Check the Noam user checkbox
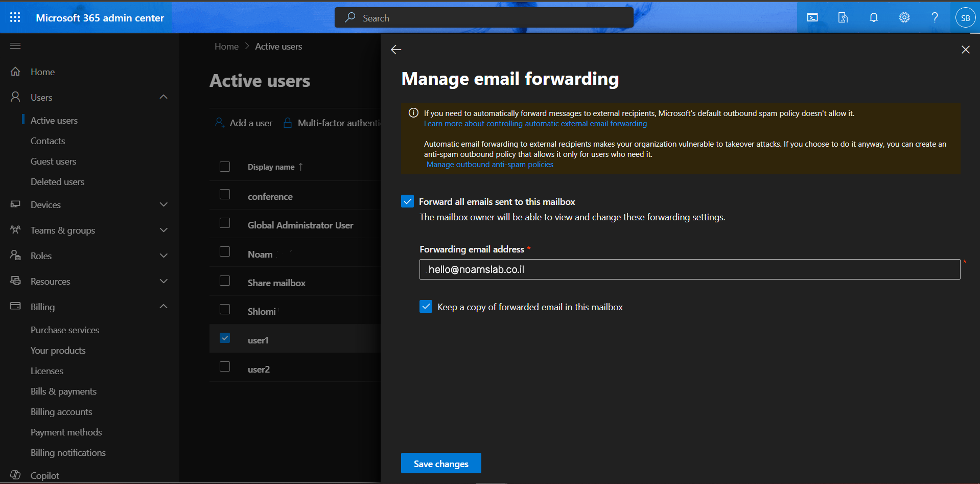This screenshot has height=484, width=980. tap(225, 251)
